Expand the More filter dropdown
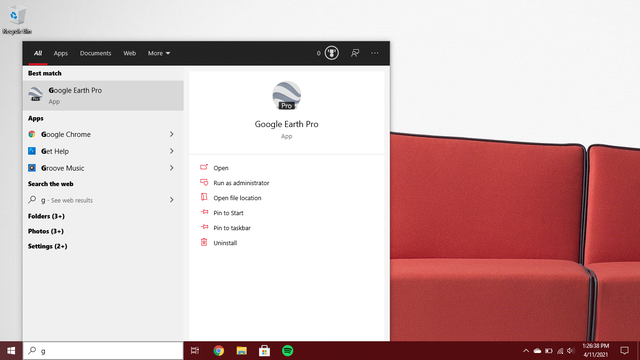The height and width of the screenshot is (360, 640). pos(159,53)
